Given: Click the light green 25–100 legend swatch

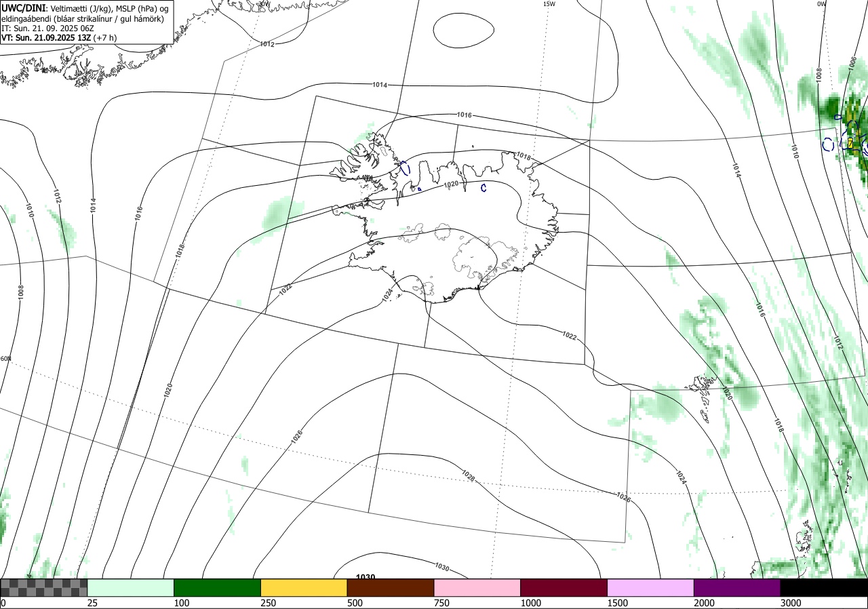Looking at the screenshot, I should (131, 587).
